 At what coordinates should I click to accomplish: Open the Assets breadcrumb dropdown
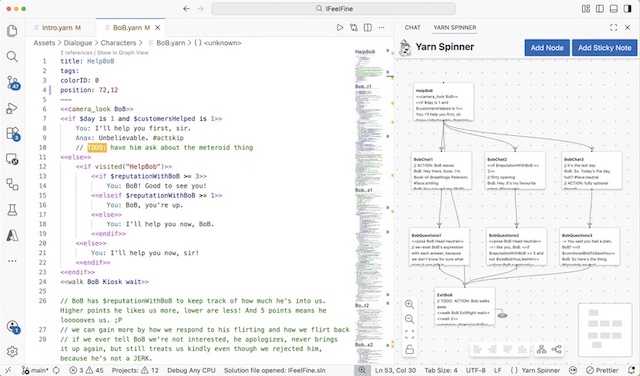(x=44, y=43)
